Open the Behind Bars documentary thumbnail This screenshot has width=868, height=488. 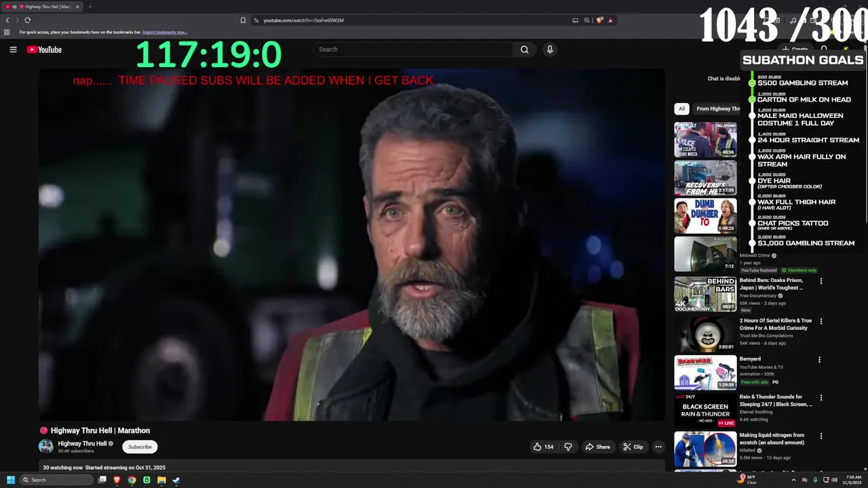pyautogui.click(x=705, y=294)
